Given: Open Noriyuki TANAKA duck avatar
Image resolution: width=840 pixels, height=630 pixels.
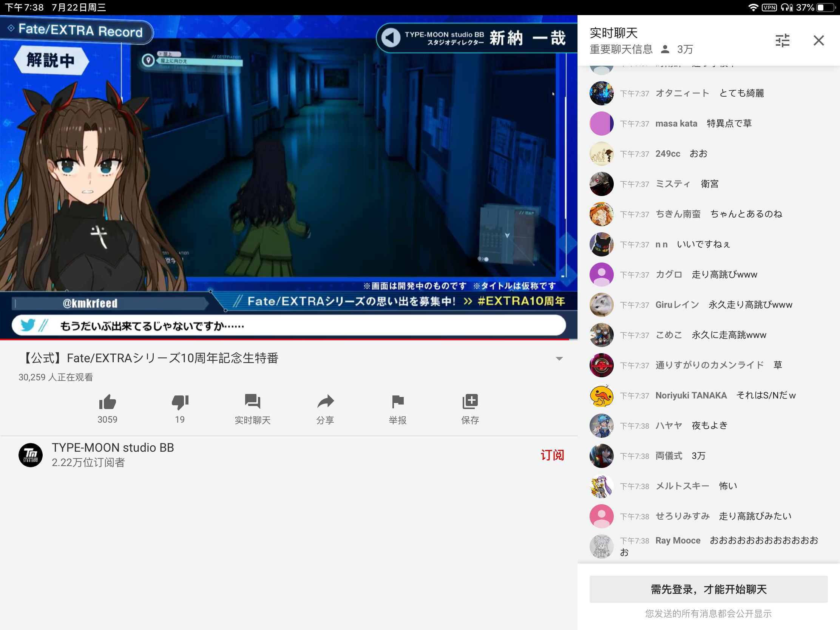Looking at the screenshot, I should pos(602,395).
